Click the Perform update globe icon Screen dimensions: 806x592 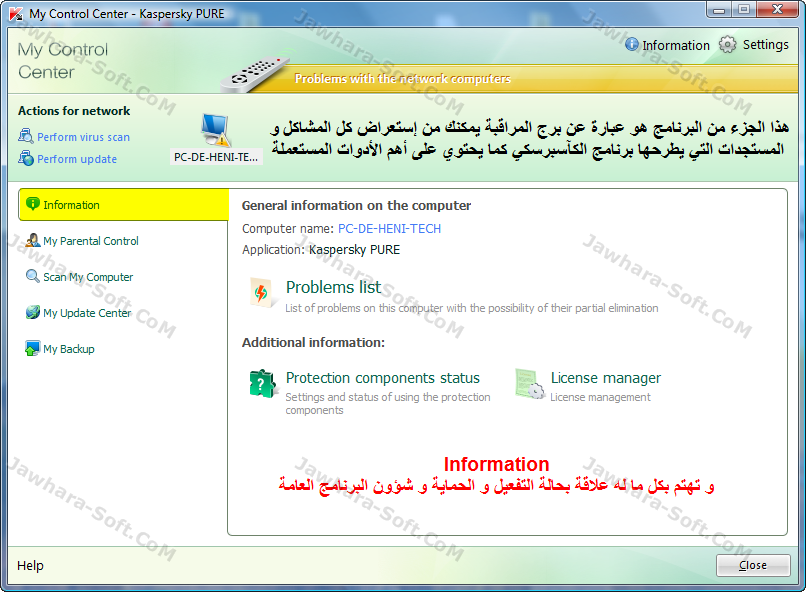point(26,158)
